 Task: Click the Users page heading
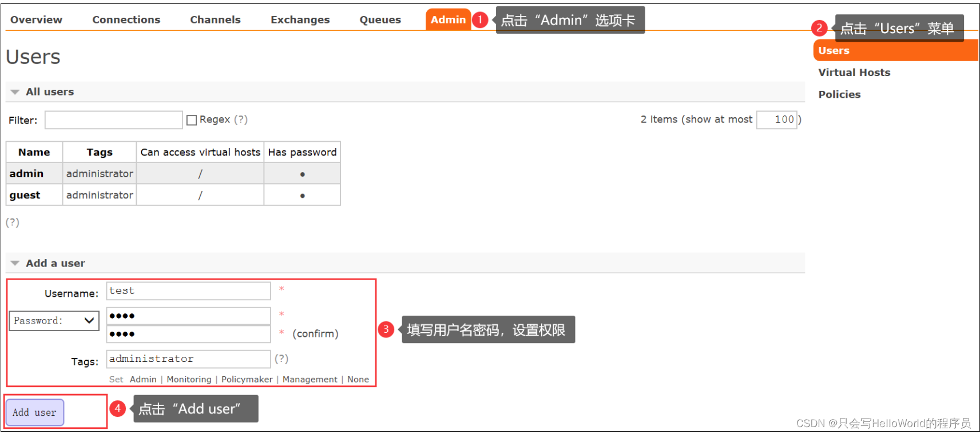[33, 57]
